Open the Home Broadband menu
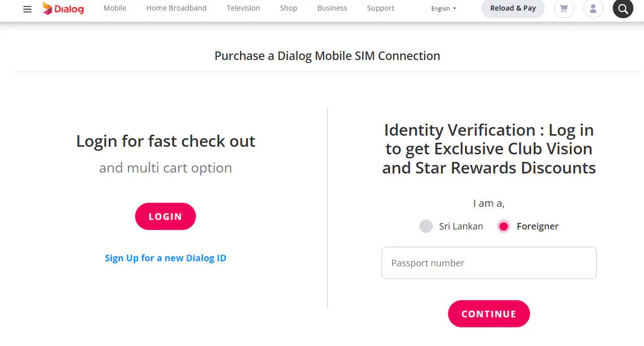 [176, 8]
